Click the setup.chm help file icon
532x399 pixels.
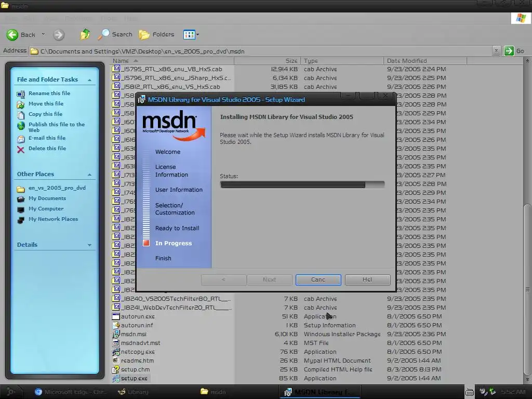[x=116, y=369]
